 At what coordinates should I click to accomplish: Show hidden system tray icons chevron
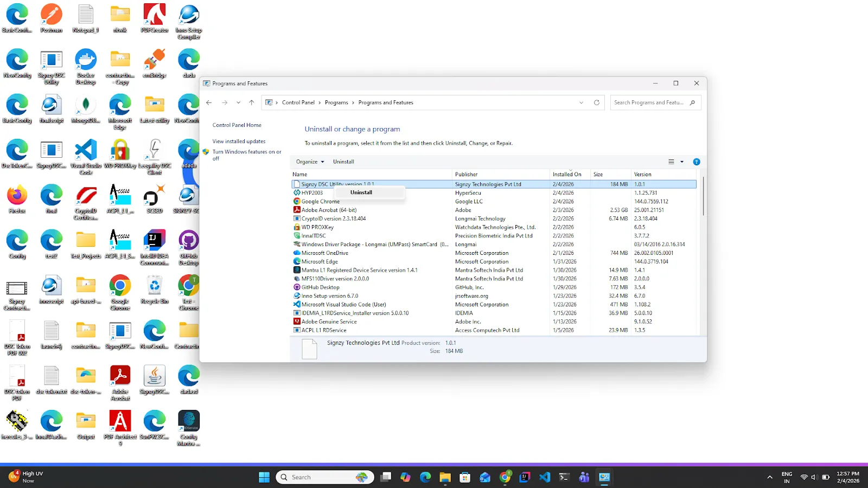pyautogui.click(x=770, y=477)
